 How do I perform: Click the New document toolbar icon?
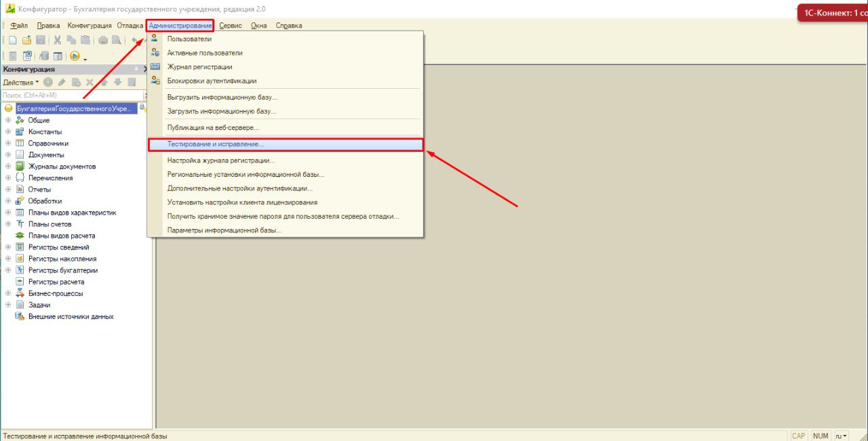[x=13, y=40]
